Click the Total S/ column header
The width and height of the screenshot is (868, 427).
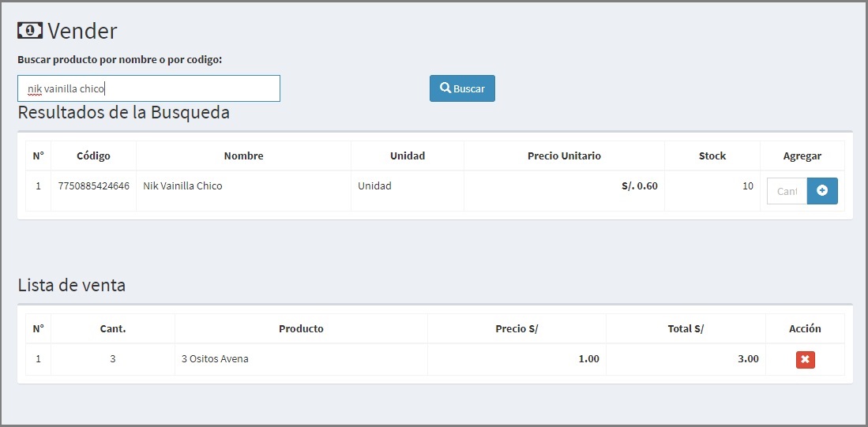click(686, 328)
